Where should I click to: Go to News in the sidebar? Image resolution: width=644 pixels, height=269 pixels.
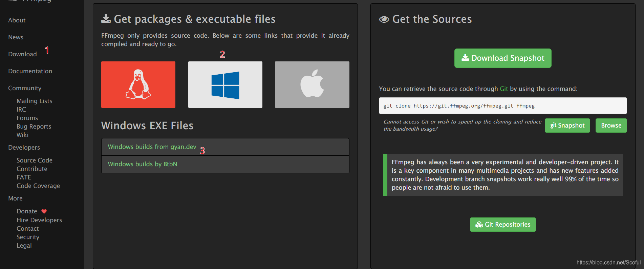click(x=16, y=37)
